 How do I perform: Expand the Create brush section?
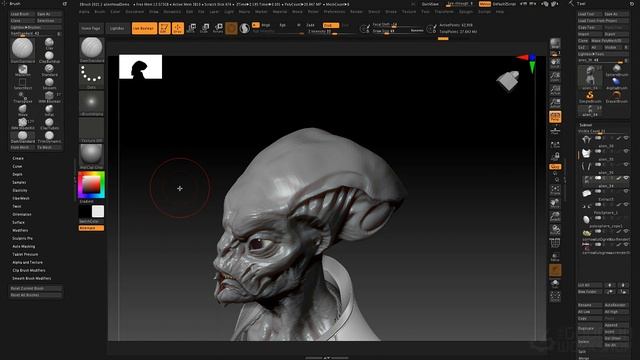click(x=18, y=158)
